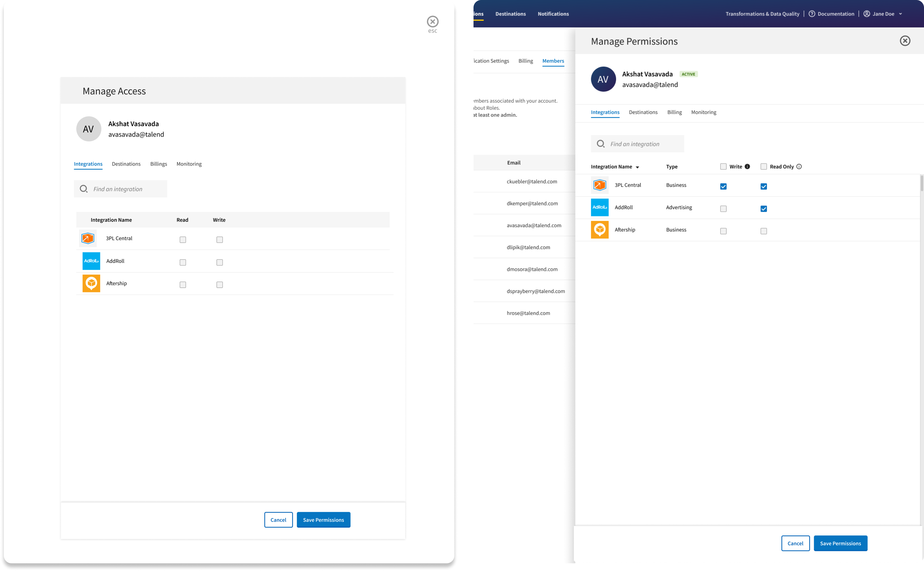Open Monitoring tab in Manage Access dialog

[189, 164]
